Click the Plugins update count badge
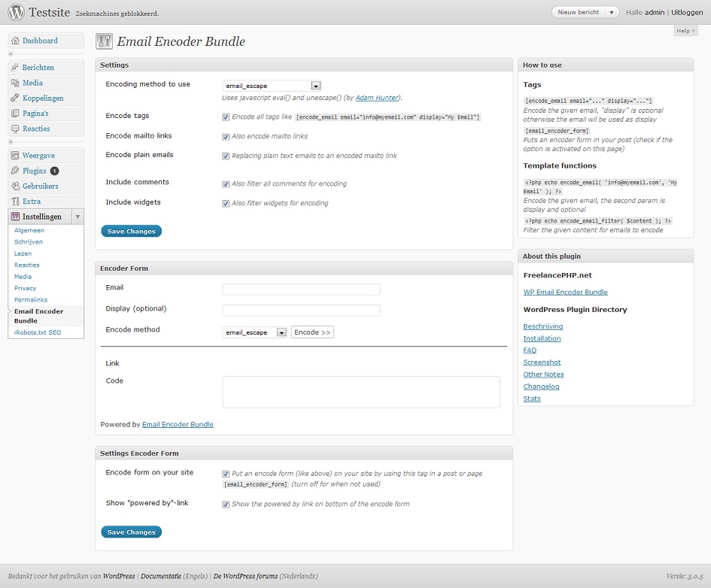Screen dimensions: 711x588 [x=54, y=171]
